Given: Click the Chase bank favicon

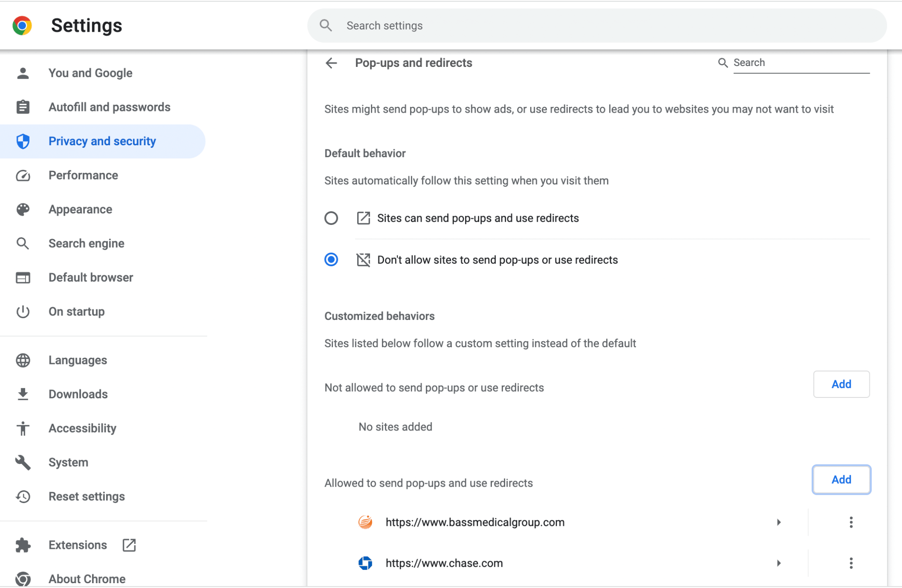Looking at the screenshot, I should click(365, 563).
